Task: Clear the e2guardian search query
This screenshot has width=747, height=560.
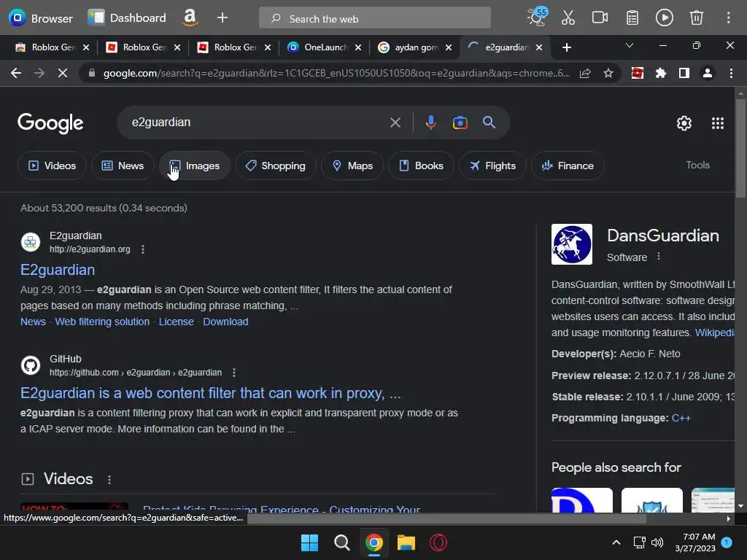Action: (x=395, y=122)
